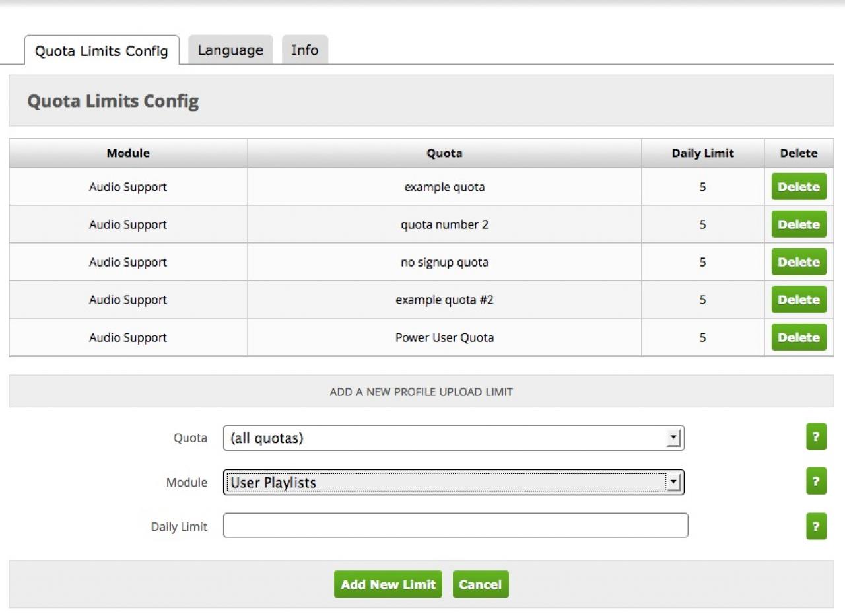
Task: Delete the Power User Quota limit
Action: tap(798, 337)
